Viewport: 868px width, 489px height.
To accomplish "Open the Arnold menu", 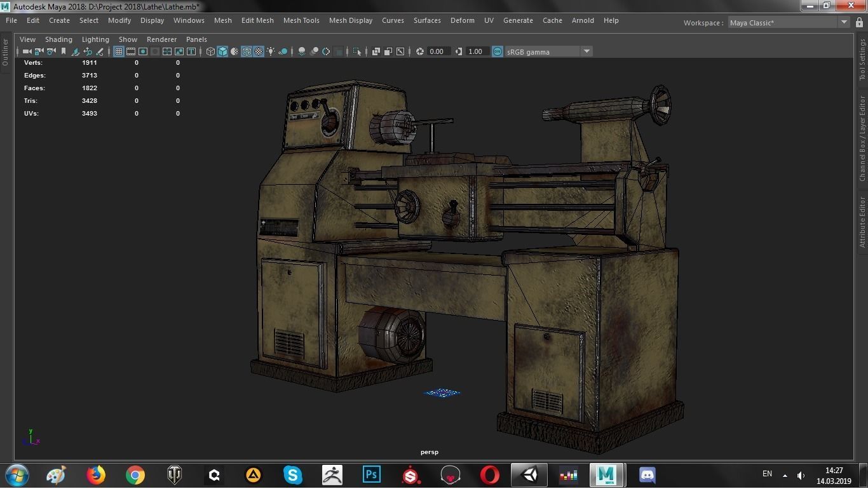I will [583, 20].
